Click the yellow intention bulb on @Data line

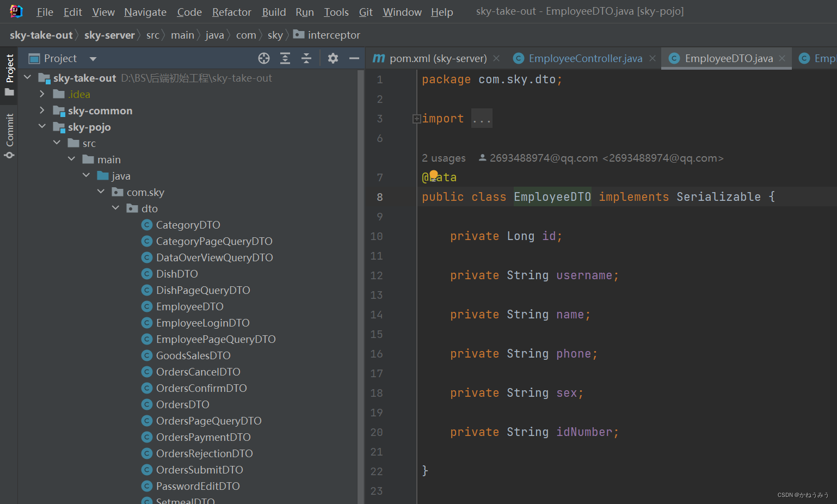pyautogui.click(x=433, y=173)
